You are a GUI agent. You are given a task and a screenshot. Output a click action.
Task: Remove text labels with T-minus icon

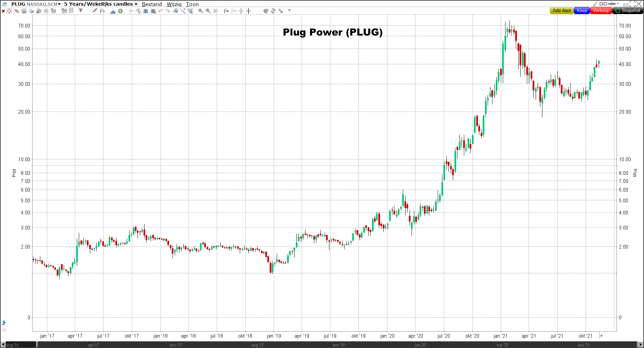coord(153,11)
